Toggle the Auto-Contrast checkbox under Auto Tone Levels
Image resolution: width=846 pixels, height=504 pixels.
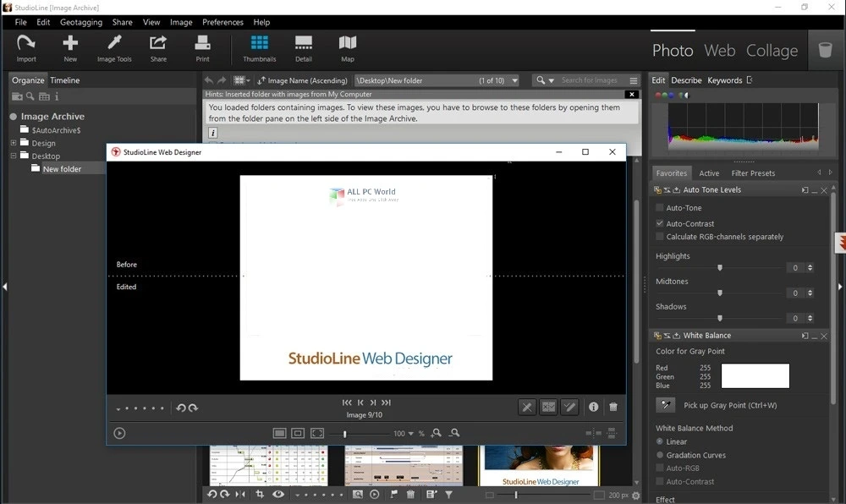point(659,223)
